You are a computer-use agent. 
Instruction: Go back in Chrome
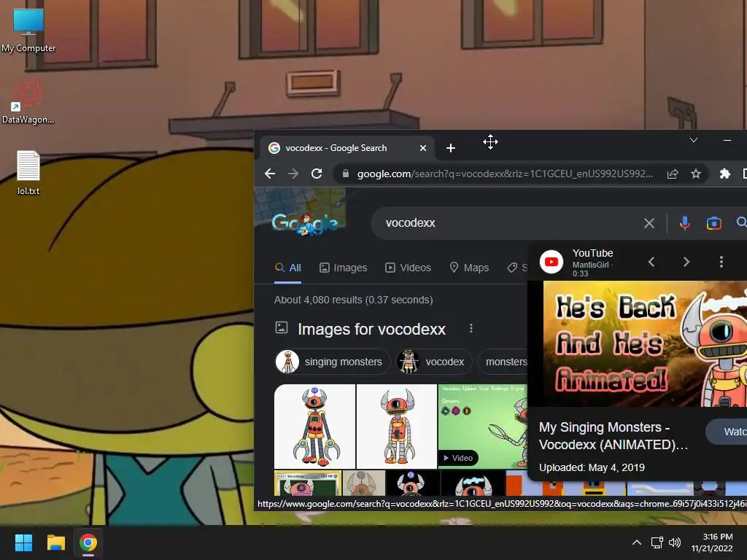pyautogui.click(x=270, y=174)
